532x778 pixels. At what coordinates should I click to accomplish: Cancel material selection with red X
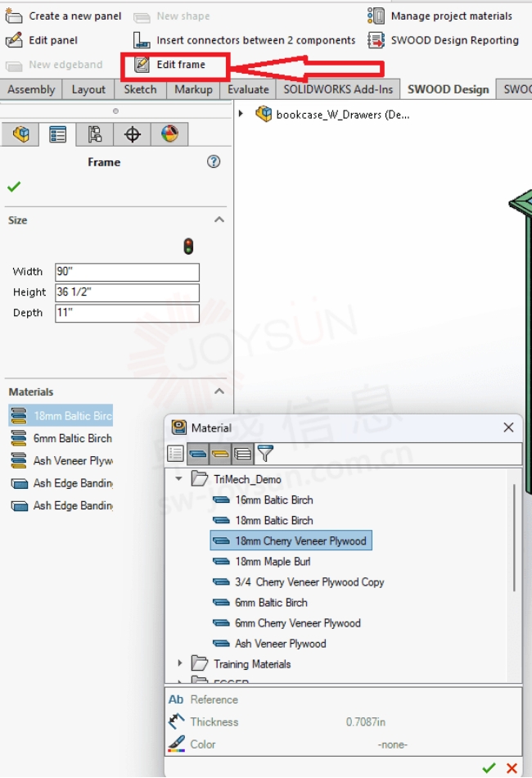coord(512,768)
